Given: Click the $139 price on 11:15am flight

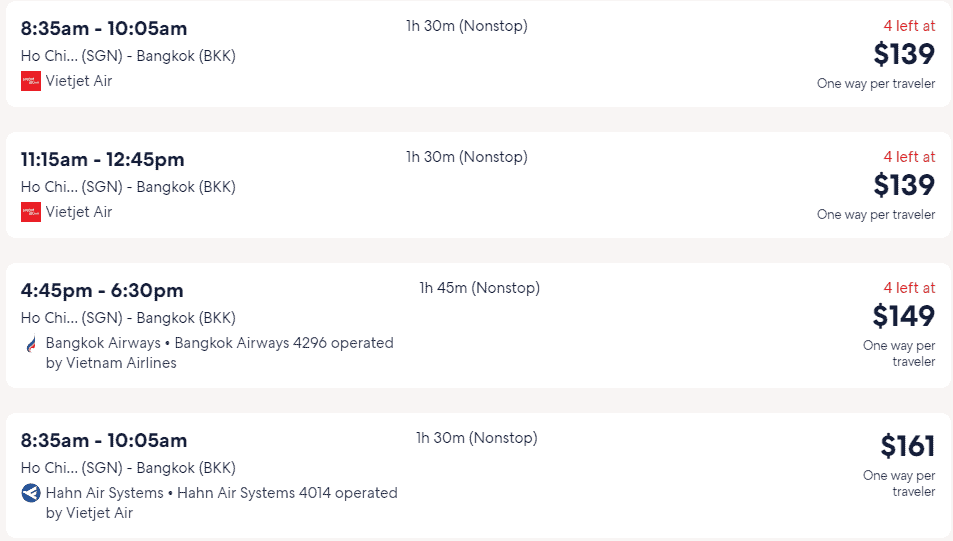Looking at the screenshot, I should tap(904, 185).
